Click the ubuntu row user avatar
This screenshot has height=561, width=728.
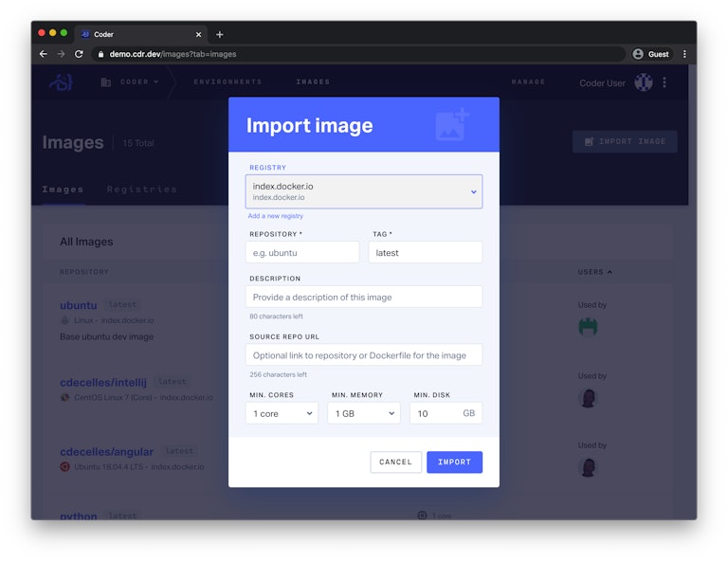point(588,327)
